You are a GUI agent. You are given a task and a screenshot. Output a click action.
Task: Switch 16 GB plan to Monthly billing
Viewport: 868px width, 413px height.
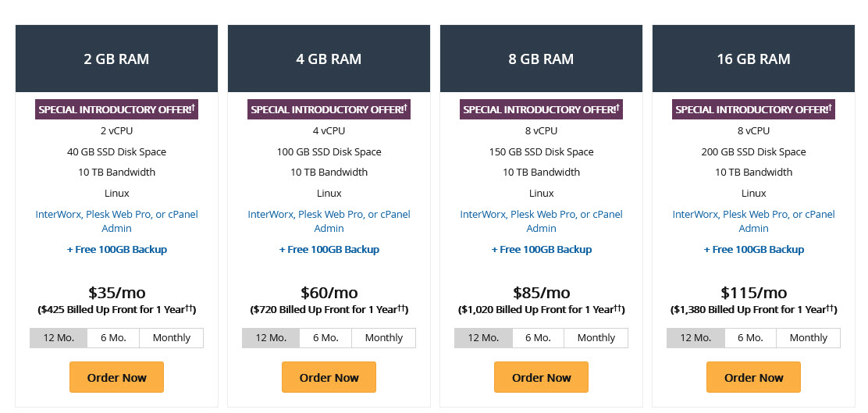[808, 338]
